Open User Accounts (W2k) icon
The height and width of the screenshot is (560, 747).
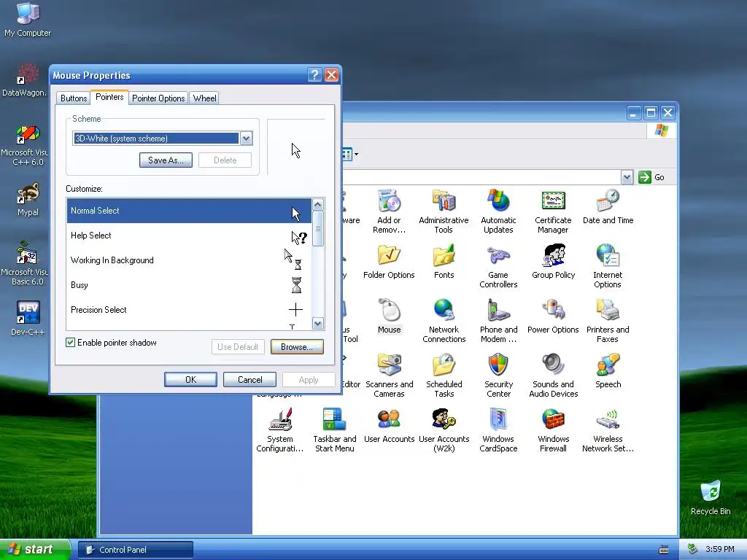tap(444, 430)
